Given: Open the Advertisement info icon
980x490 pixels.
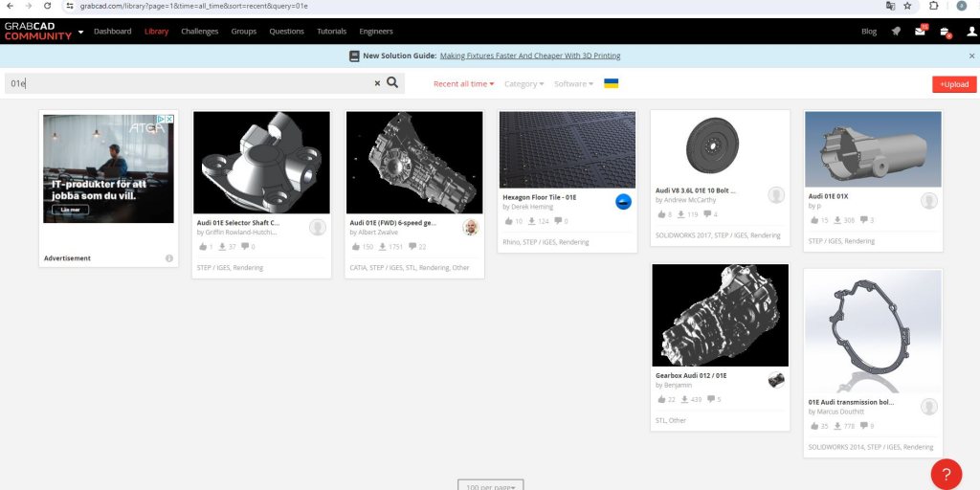Looking at the screenshot, I should (x=168, y=258).
